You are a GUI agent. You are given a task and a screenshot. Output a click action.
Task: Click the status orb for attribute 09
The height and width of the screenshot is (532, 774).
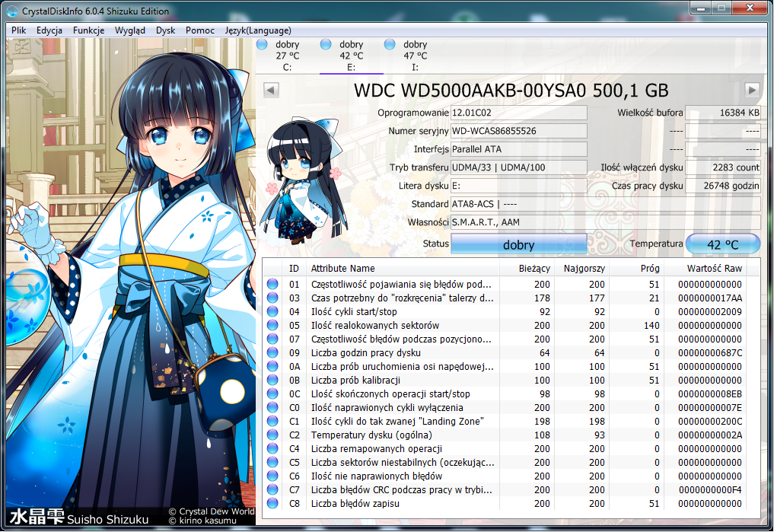272,353
